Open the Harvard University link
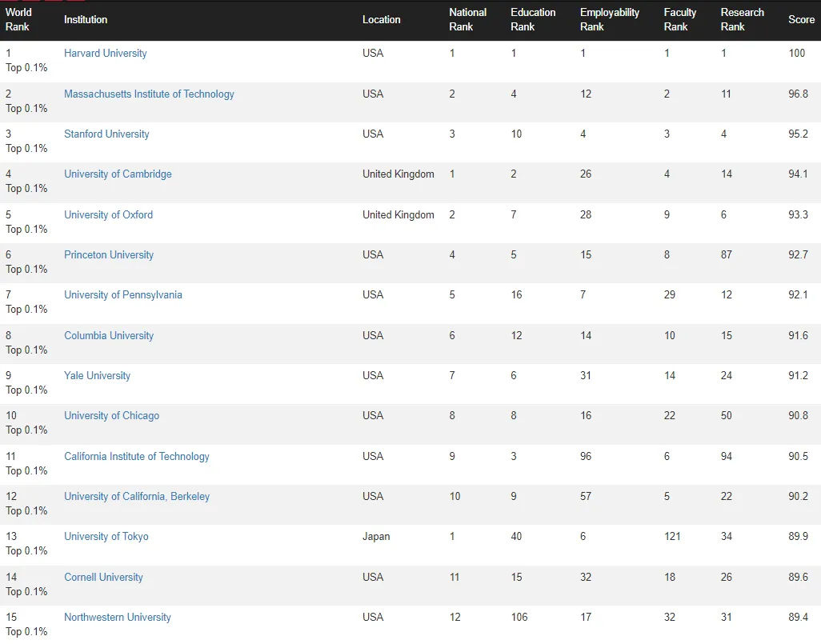This screenshot has height=644, width=821. click(x=106, y=54)
